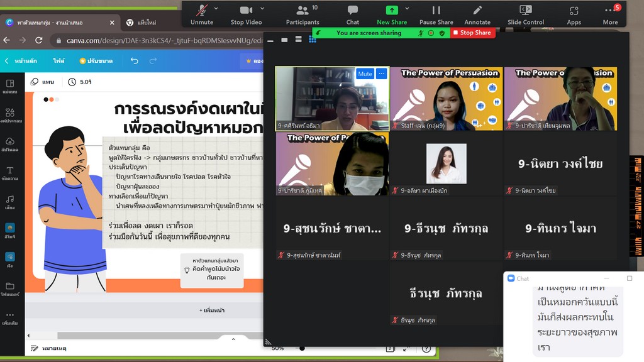Reload the browser page
The height and width of the screenshot is (362, 644).
tap(38, 40)
